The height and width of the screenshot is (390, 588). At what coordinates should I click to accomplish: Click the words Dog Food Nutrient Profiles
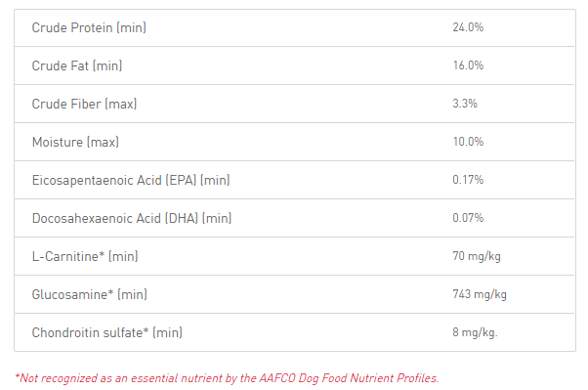pyautogui.click(x=368, y=378)
